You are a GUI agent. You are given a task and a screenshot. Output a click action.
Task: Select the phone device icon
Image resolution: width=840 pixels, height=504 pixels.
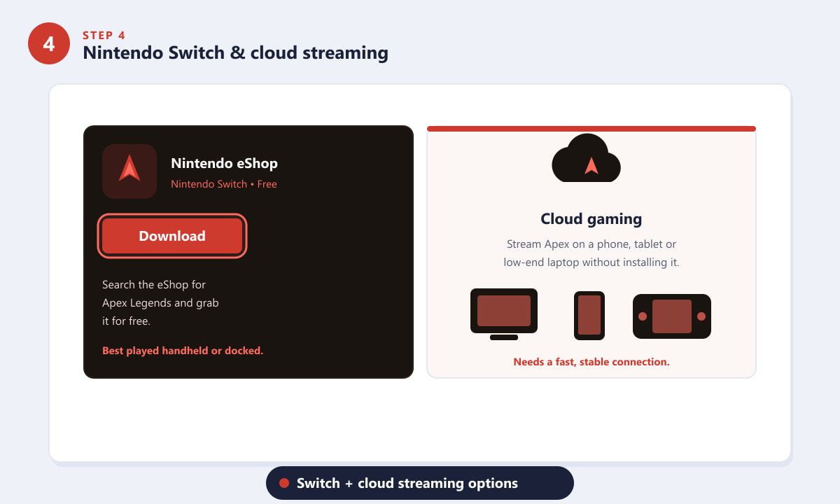point(589,315)
